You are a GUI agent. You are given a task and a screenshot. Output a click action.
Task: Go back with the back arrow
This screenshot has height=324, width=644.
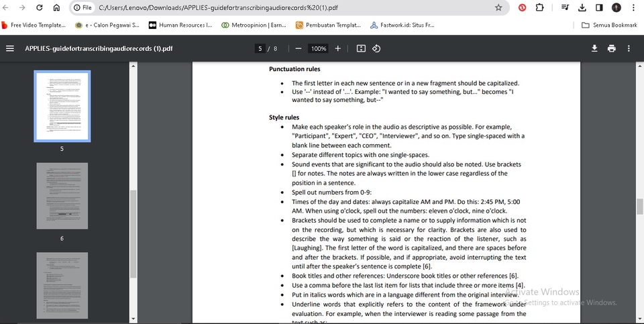coord(5,7)
